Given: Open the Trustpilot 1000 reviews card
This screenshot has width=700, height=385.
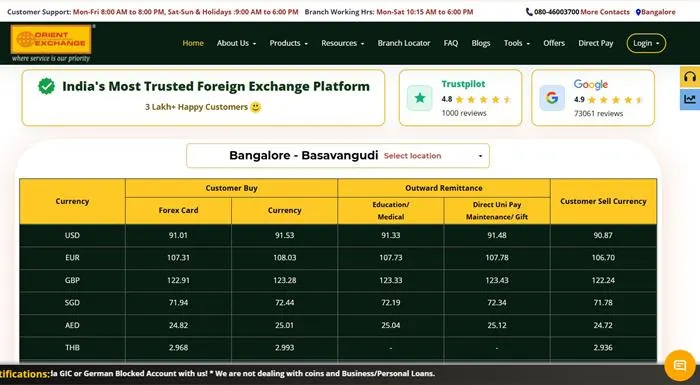Looking at the screenshot, I should coord(460,98).
